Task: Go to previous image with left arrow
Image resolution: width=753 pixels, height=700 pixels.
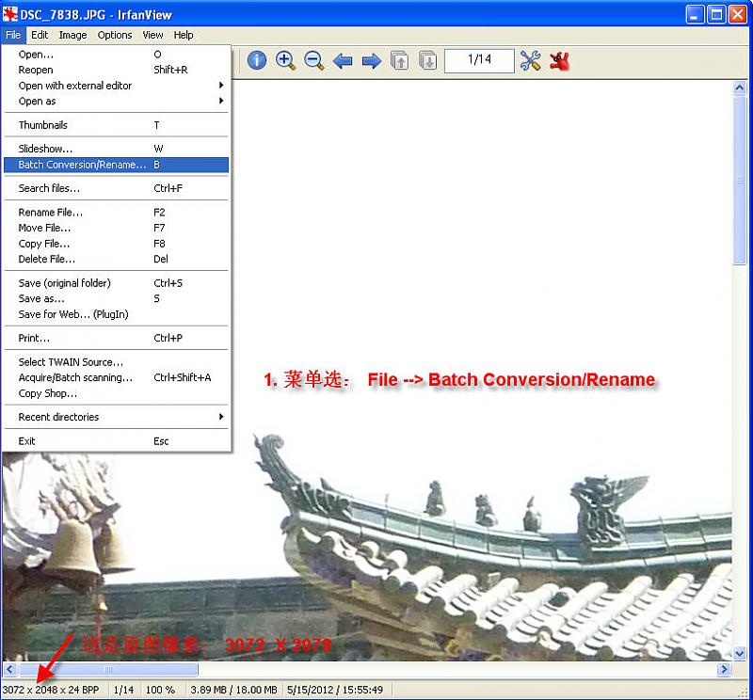Action: (x=343, y=61)
